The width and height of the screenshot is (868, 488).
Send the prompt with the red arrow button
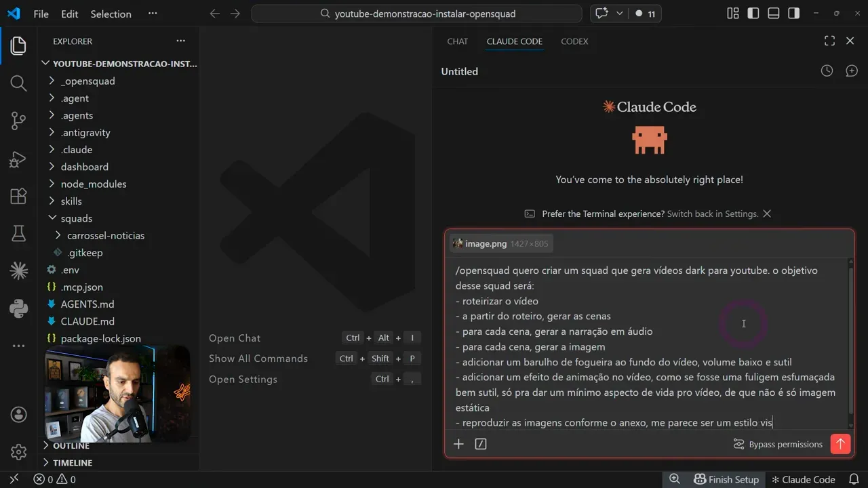tap(840, 444)
